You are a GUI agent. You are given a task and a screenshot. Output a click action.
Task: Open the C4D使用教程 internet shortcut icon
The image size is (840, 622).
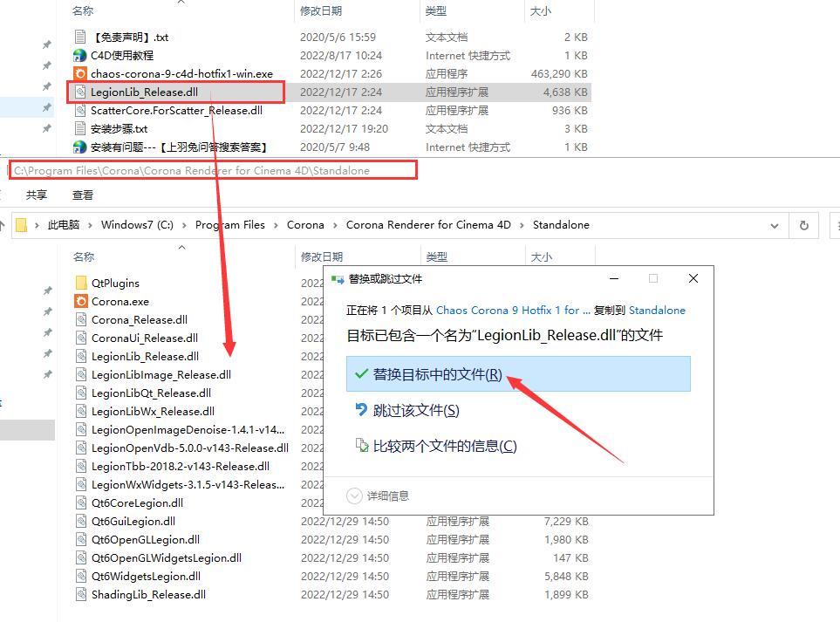80,55
